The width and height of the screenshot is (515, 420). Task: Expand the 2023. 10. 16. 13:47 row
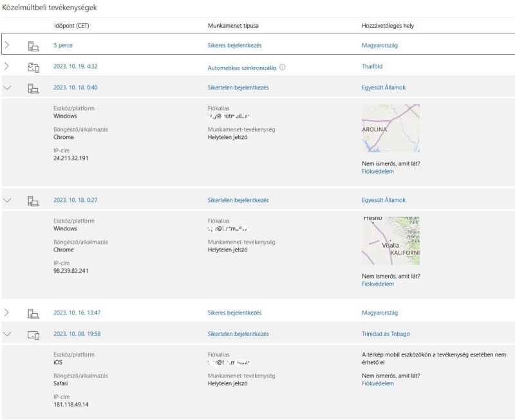[x=8, y=313]
